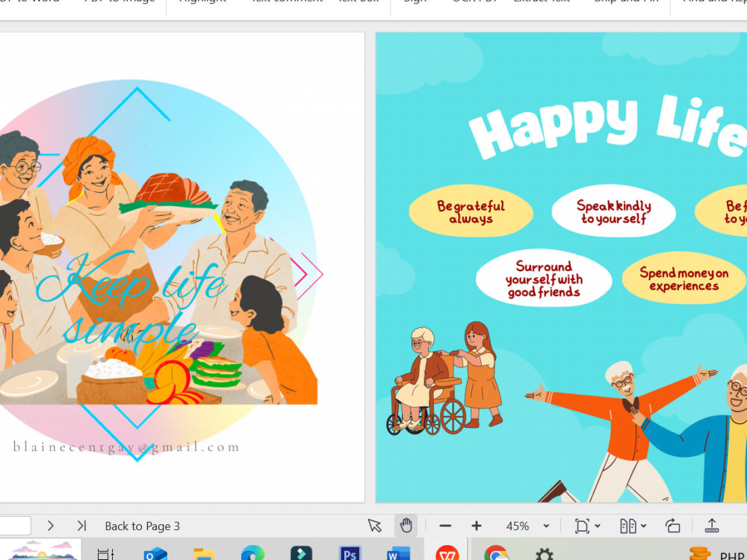
Task: Open the zoom percentage dropdown arrow
Action: [547, 526]
